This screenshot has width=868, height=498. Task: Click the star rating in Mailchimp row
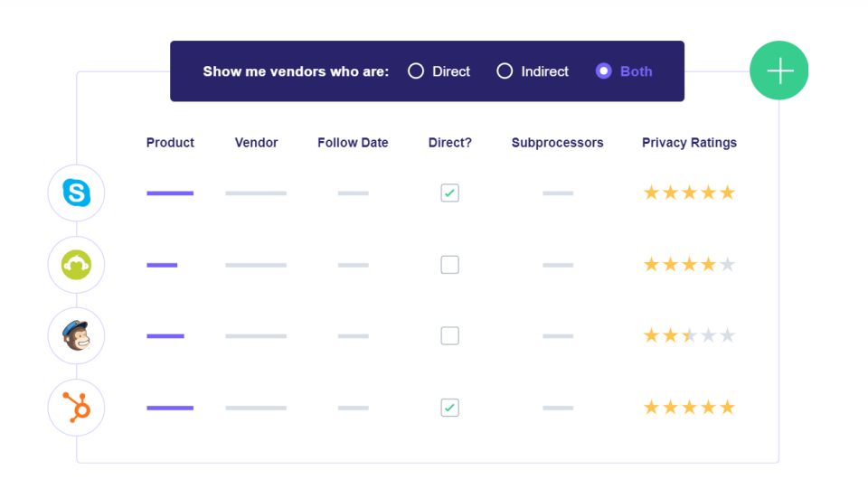[x=689, y=335]
